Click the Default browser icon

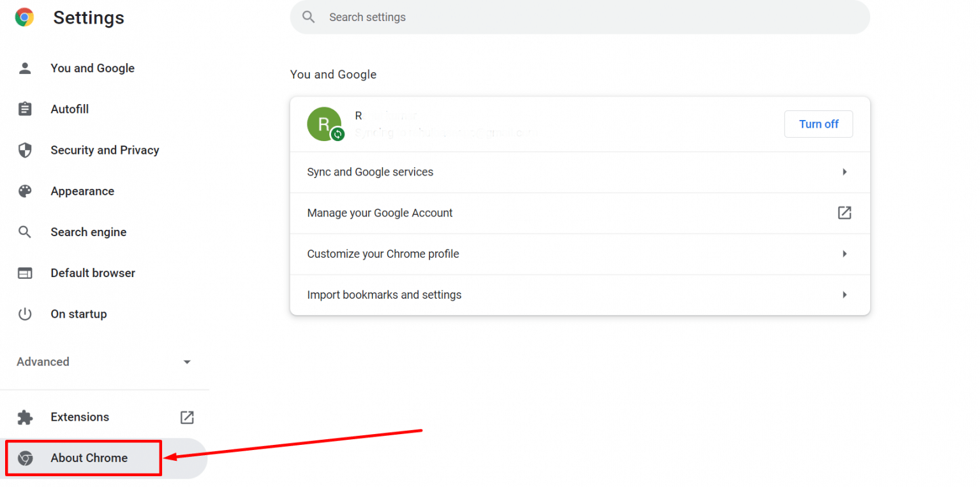(24, 273)
